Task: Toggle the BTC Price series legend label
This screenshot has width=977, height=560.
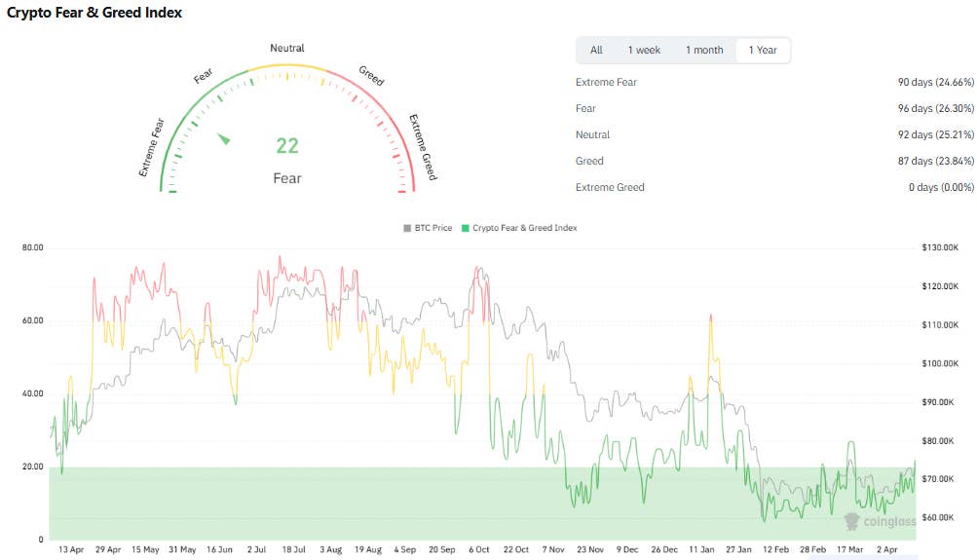Action: [x=434, y=228]
